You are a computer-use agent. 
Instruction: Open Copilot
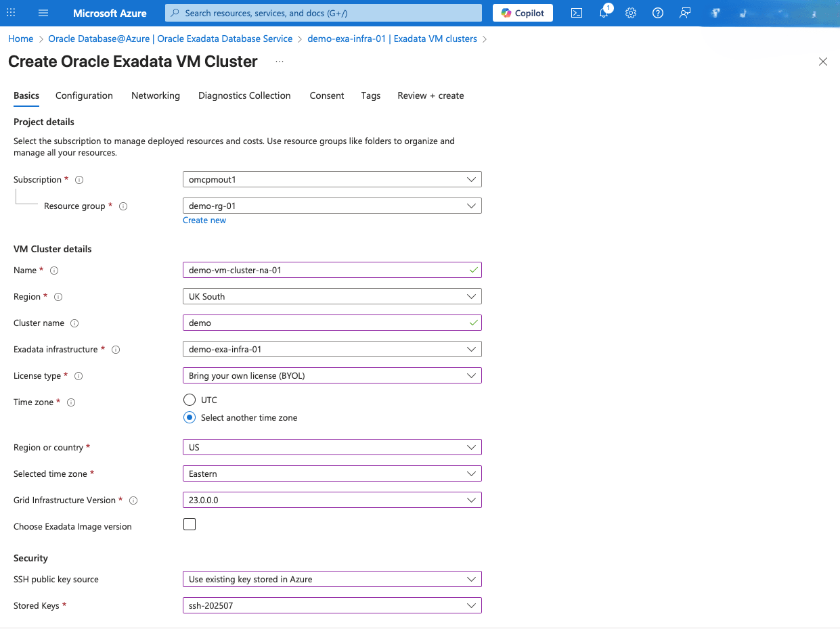(x=522, y=12)
